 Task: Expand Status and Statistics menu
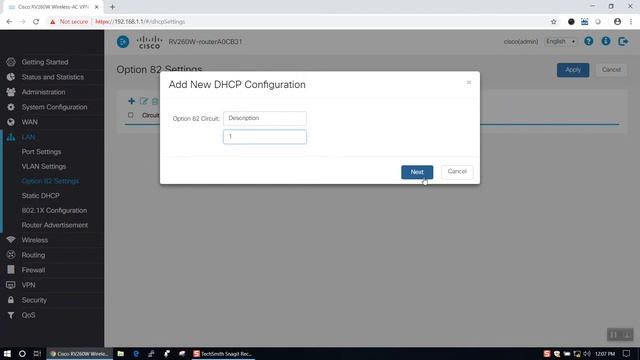pos(53,77)
